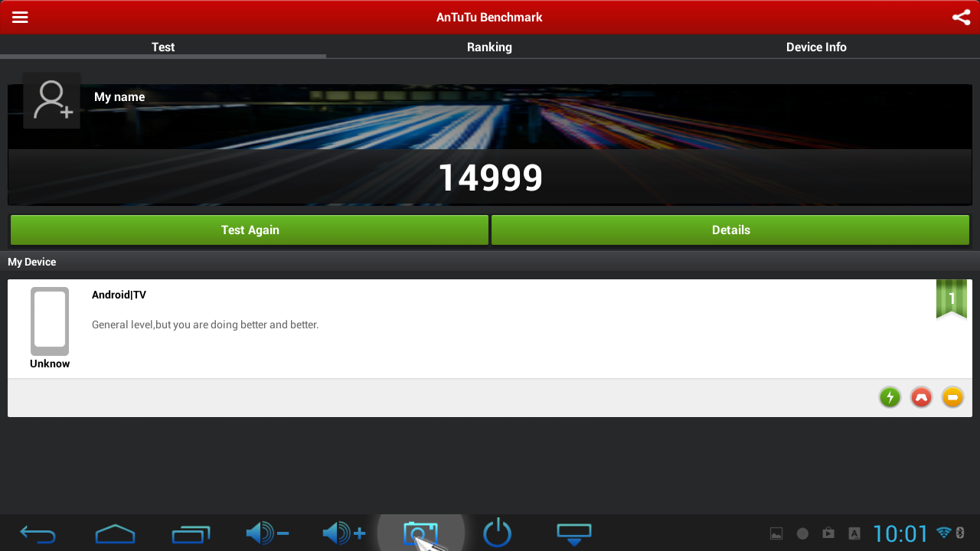This screenshot has width=980, height=551.
Task: Hide the navigation bar using collapse icon
Action: coord(574,533)
